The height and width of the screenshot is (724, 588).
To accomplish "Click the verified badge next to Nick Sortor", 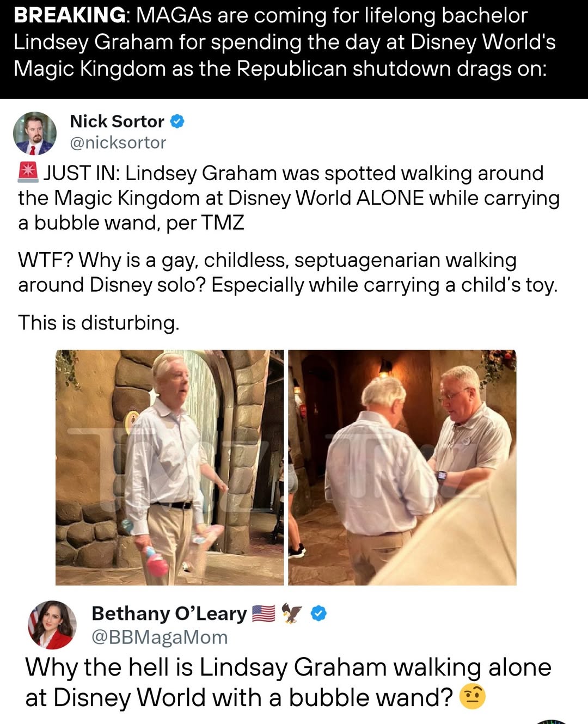I will (x=177, y=121).
